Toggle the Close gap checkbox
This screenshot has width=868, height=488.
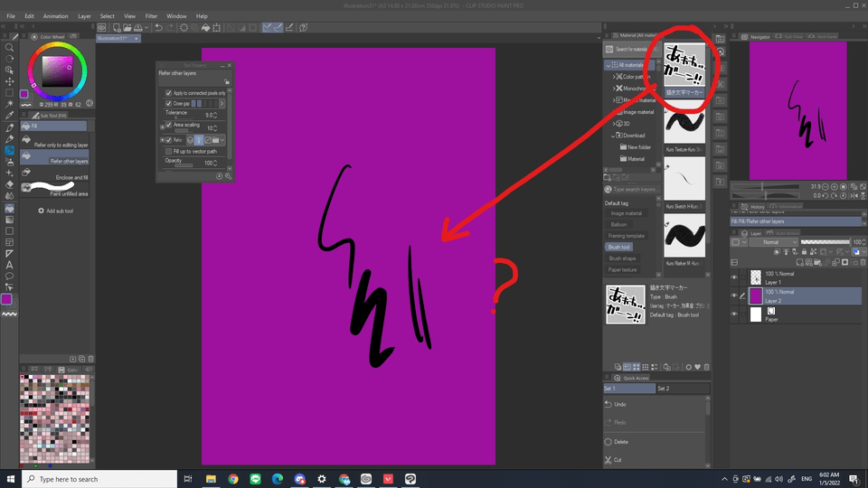point(169,103)
